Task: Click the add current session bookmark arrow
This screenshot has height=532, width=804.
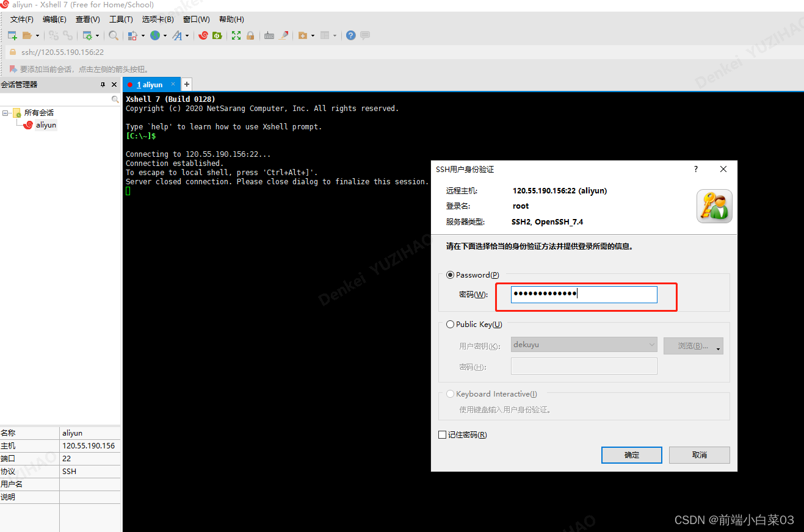Action: pos(13,69)
